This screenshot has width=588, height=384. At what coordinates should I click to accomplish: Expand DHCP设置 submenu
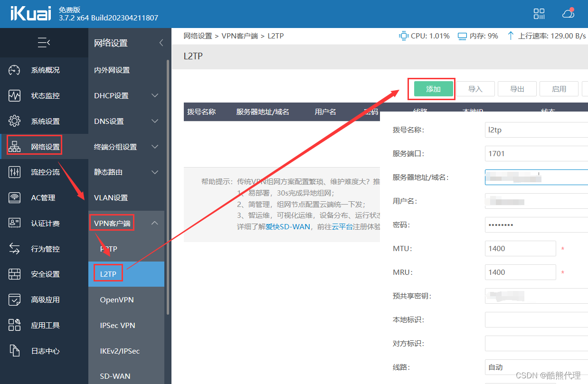(155, 96)
